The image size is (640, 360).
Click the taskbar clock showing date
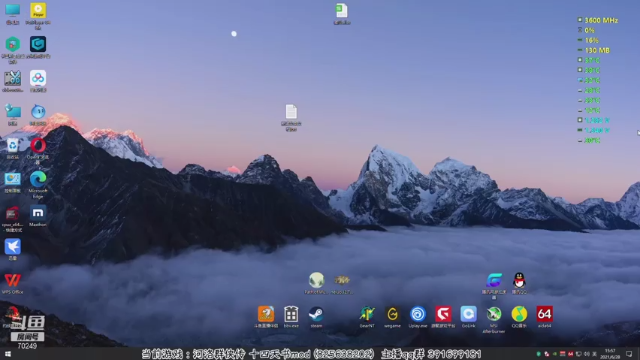[610, 354]
